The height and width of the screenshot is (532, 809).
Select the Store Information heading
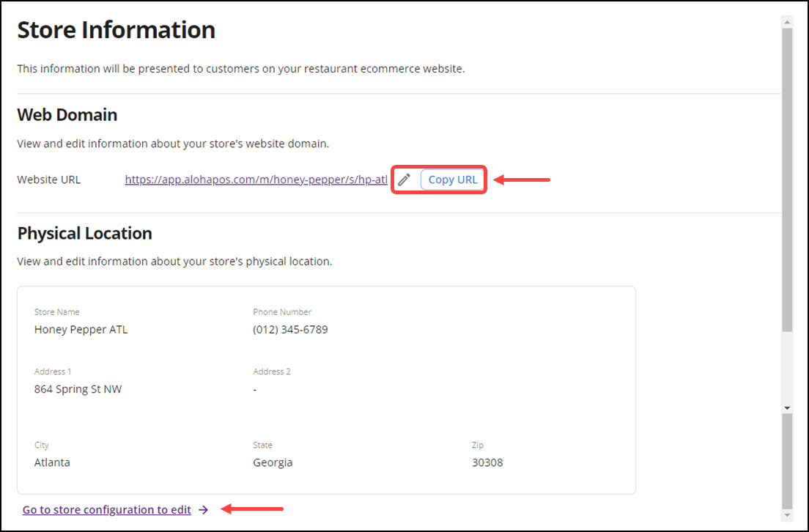[116, 30]
